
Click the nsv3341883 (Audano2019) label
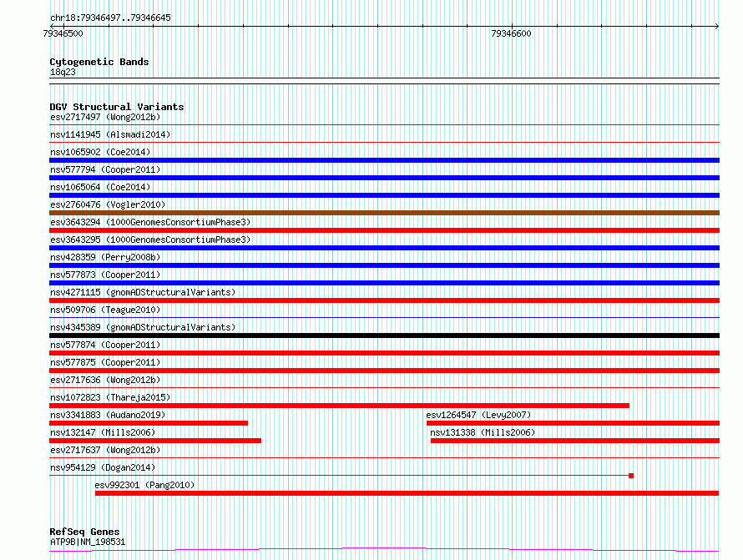[x=108, y=415]
